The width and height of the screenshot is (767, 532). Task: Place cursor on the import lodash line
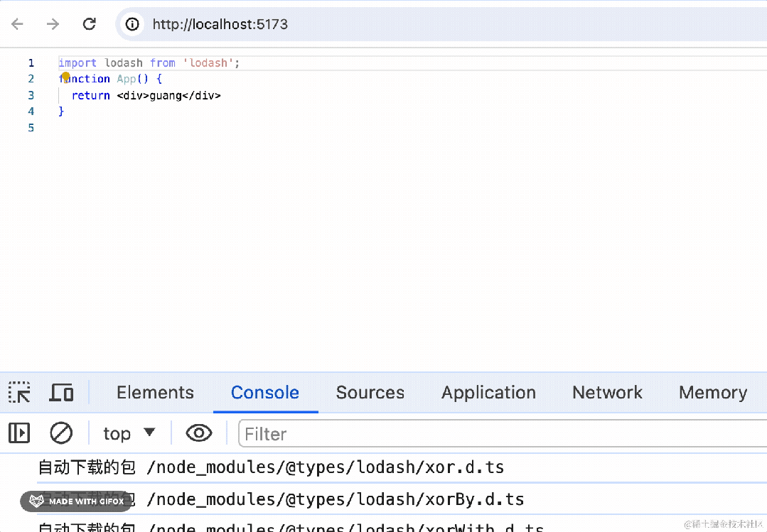[149, 63]
